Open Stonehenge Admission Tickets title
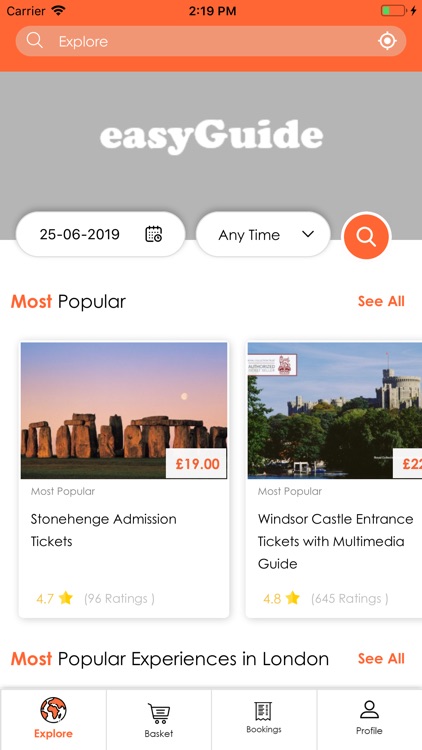422x750 pixels. point(103,530)
